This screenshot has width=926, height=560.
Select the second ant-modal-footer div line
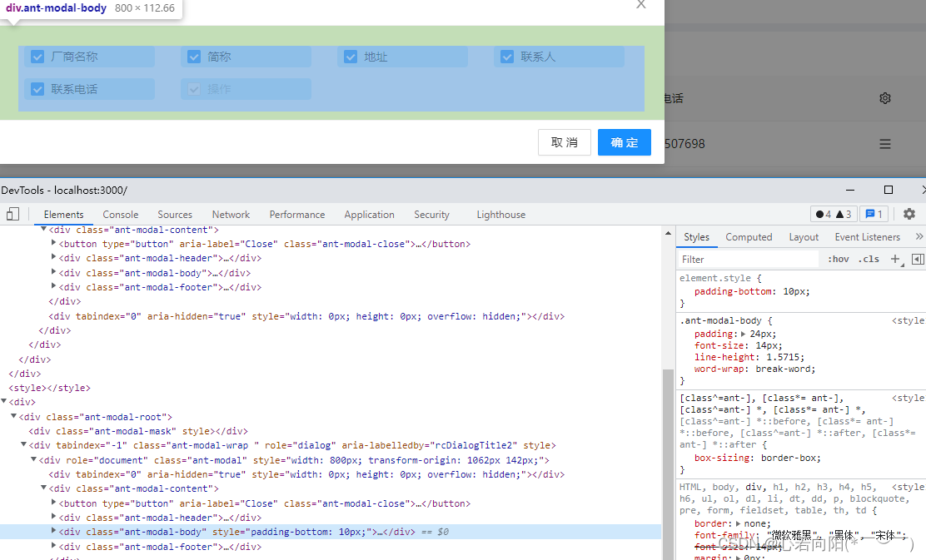coord(159,547)
